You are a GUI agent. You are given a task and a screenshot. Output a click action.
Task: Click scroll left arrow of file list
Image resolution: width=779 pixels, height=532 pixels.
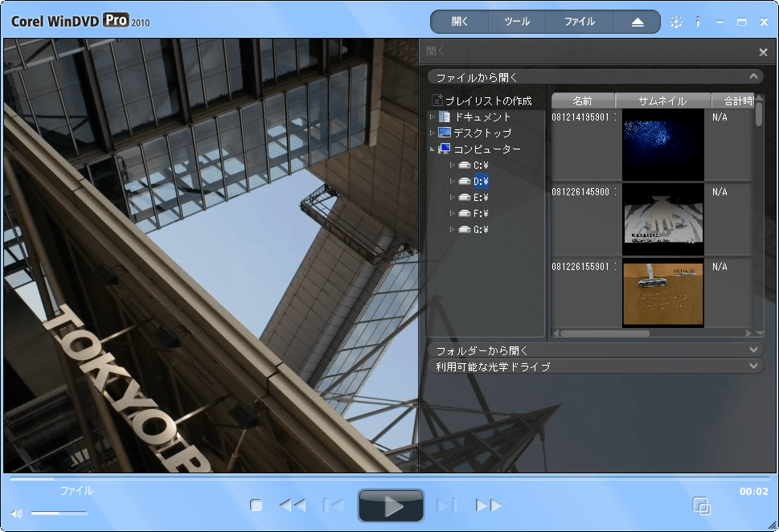556,334
